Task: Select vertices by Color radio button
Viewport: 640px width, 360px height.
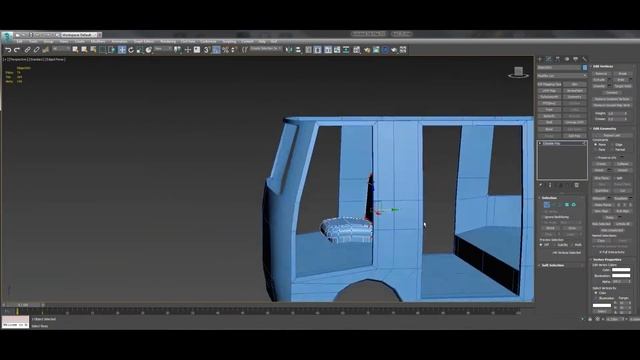Action: click(596, 293)
